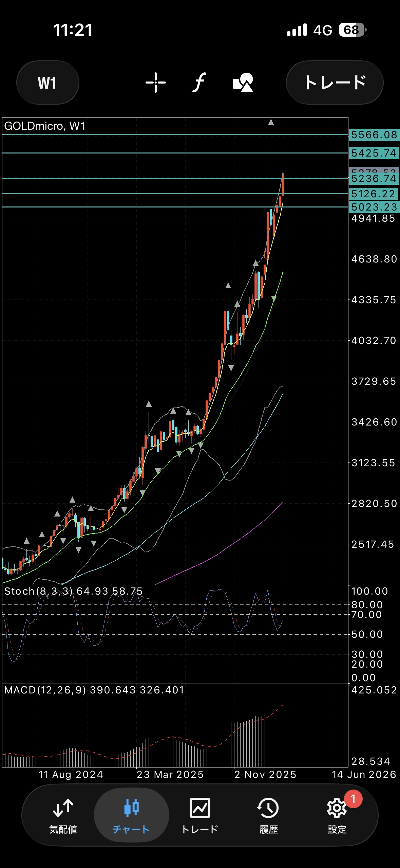Tap the GOLDmicro, W1 chart title

[44, 126]
